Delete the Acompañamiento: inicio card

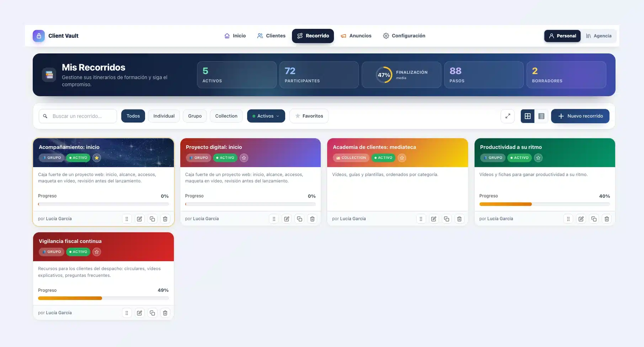[x=165, y=219]
